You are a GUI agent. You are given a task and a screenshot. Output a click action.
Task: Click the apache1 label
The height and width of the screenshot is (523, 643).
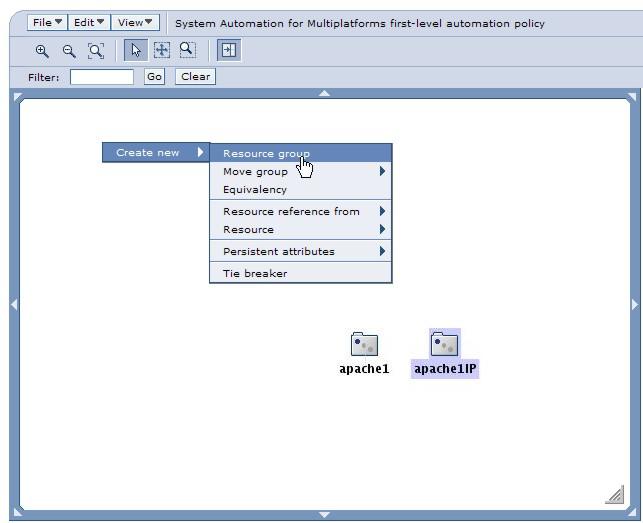pos(364,369)
